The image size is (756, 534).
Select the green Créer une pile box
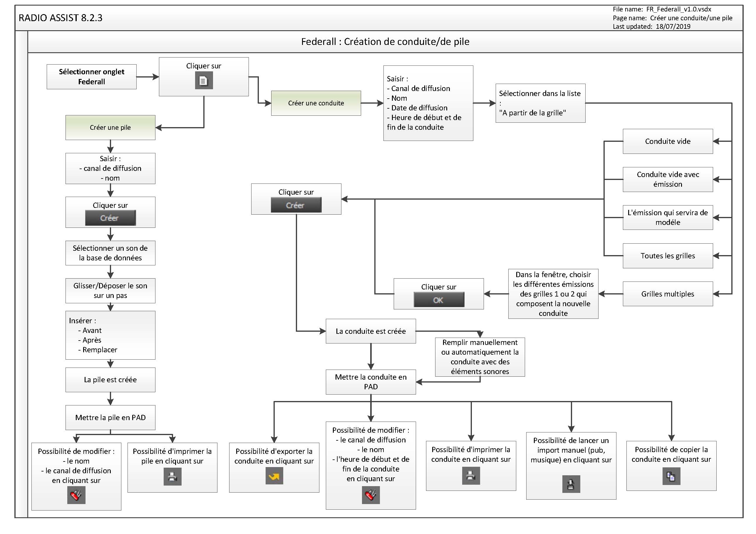pos(110,127)
